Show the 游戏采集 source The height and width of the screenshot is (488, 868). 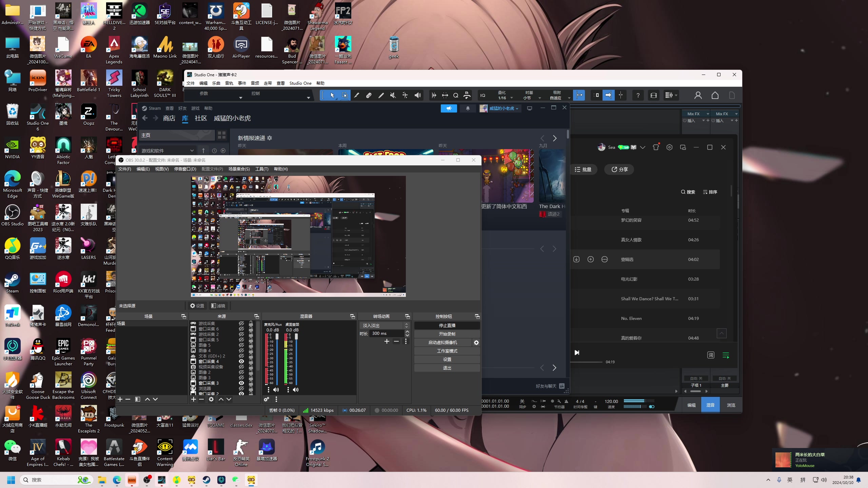point(241,323)
